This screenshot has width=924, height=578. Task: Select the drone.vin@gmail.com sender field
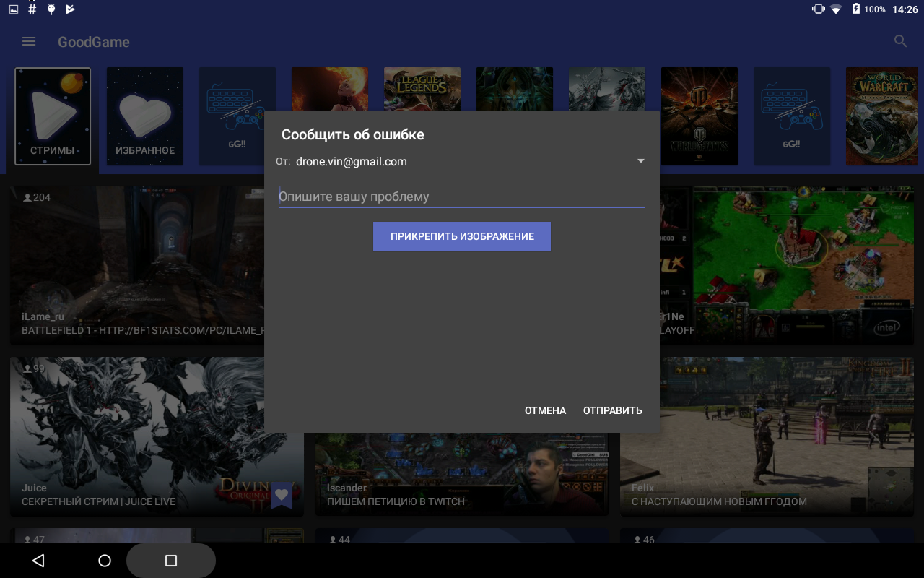point(462,162)
